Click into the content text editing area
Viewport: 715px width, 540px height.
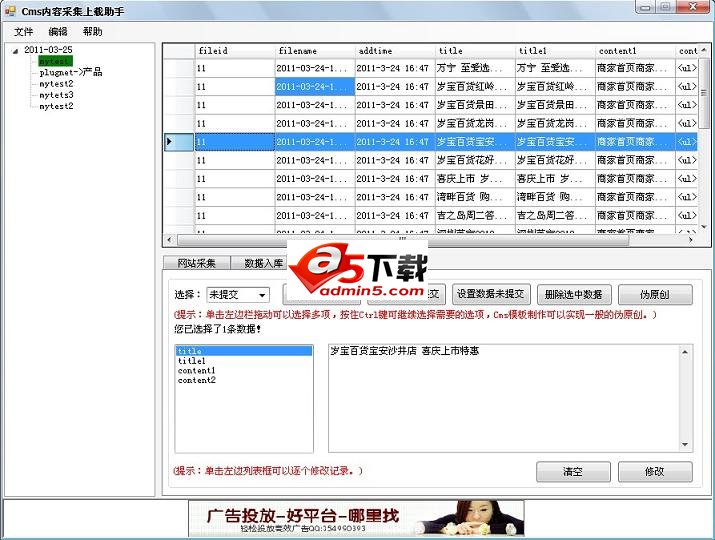504,398
